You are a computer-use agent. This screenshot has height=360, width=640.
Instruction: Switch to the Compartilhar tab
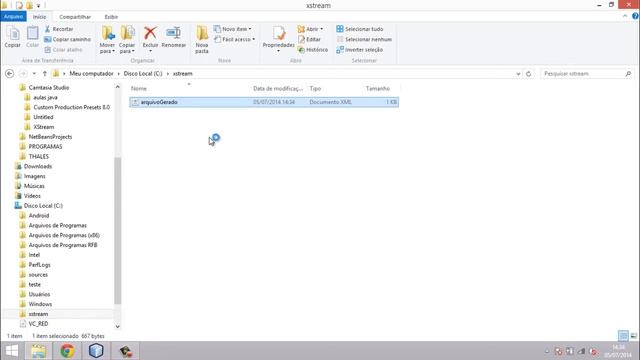tap(75, 17)
